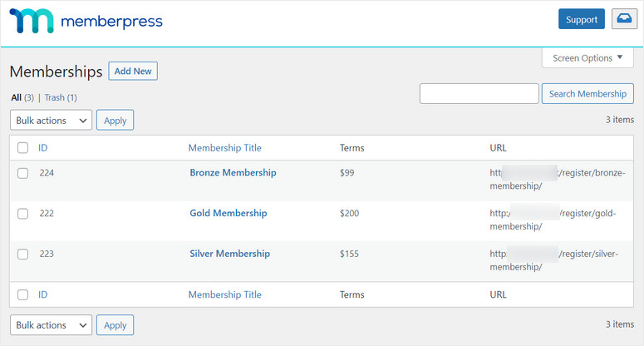
Task: Open the Gold Membership title link
Action: pyautogui.click(x=228, y=214)
